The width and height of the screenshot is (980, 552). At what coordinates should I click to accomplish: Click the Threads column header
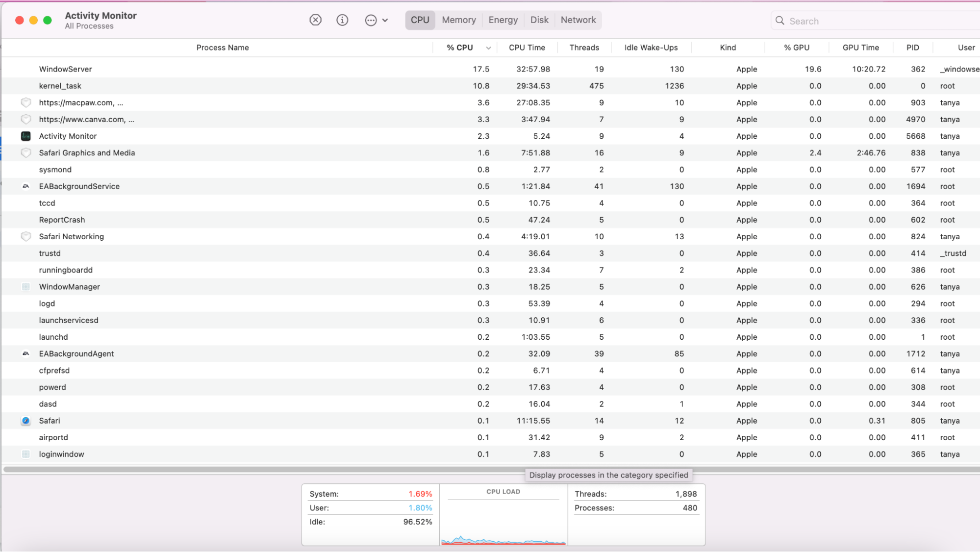(584, 48)
